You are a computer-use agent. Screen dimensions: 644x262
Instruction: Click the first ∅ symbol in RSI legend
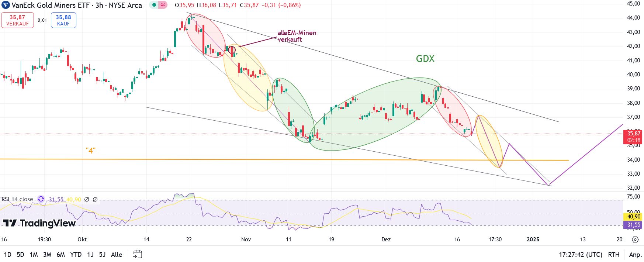click(87, 199)
